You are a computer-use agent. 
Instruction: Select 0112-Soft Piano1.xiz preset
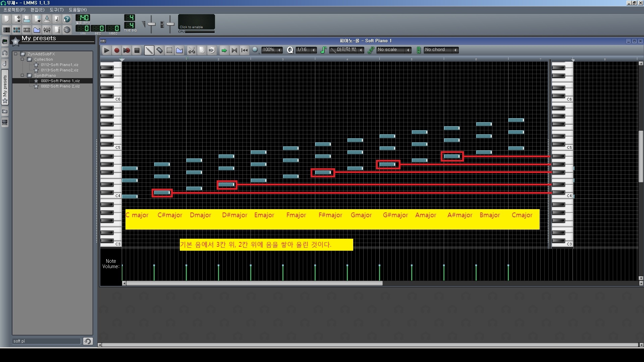(x=59, y=65)
